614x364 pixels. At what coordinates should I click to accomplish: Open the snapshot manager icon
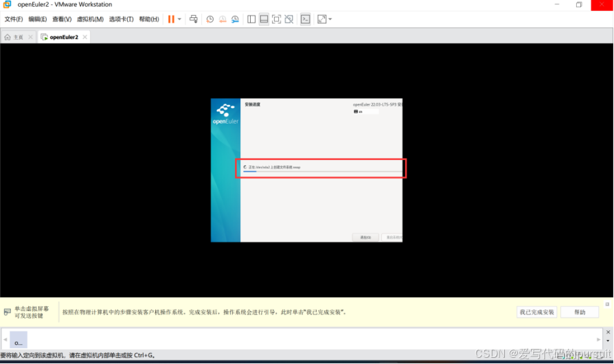[235, 19]
